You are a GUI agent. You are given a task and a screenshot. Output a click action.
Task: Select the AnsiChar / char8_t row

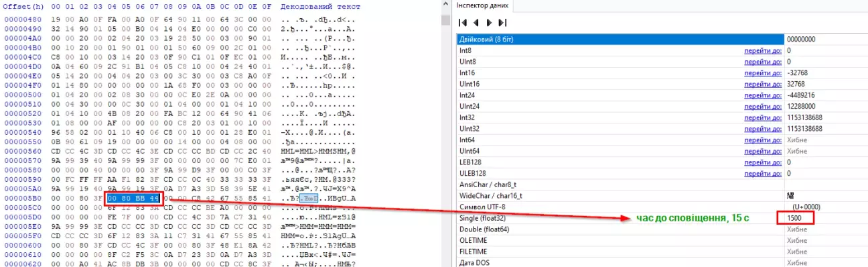(x=662, y=184)
